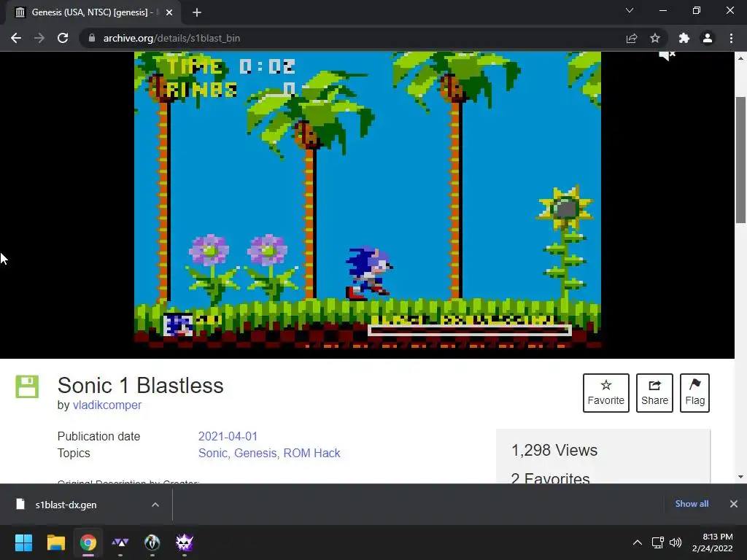Reload the archive.org page
The width and height of the screenshot is (747, 560).
click(63, 38)
